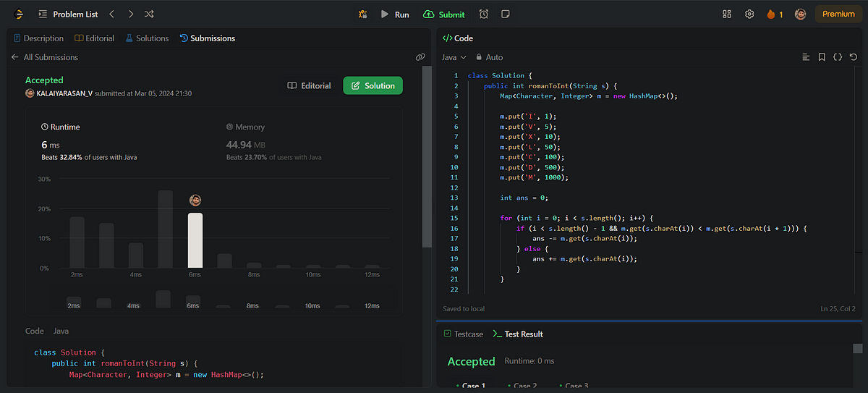The width and height of the screenshot is (868, 393).
Task: Open the notes sticky-note icon
Action: coord(506,14)
